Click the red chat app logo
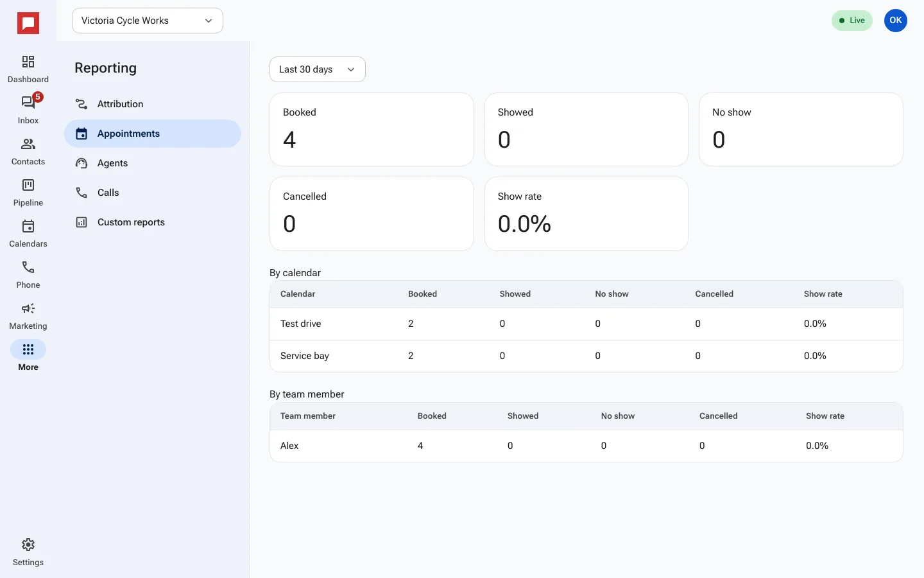Viewport: 924px width, 578px height. pos(28,24)
